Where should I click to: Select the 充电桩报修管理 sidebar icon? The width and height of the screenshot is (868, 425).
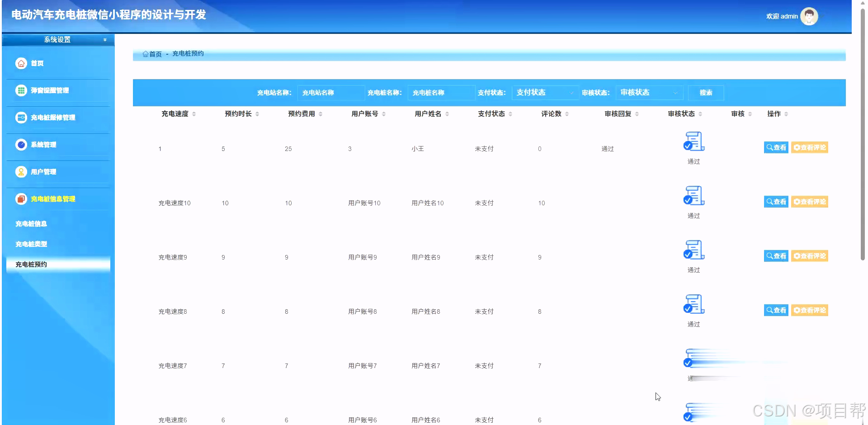21,118
